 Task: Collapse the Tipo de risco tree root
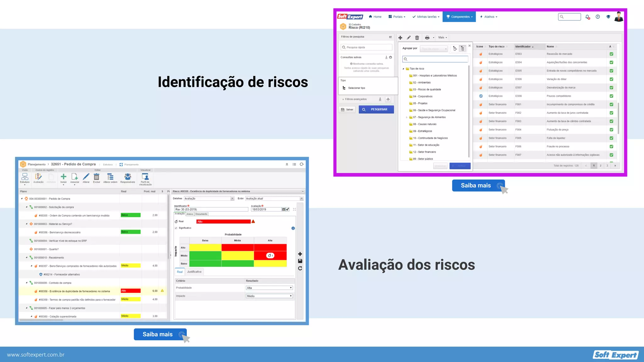point(403,69)
